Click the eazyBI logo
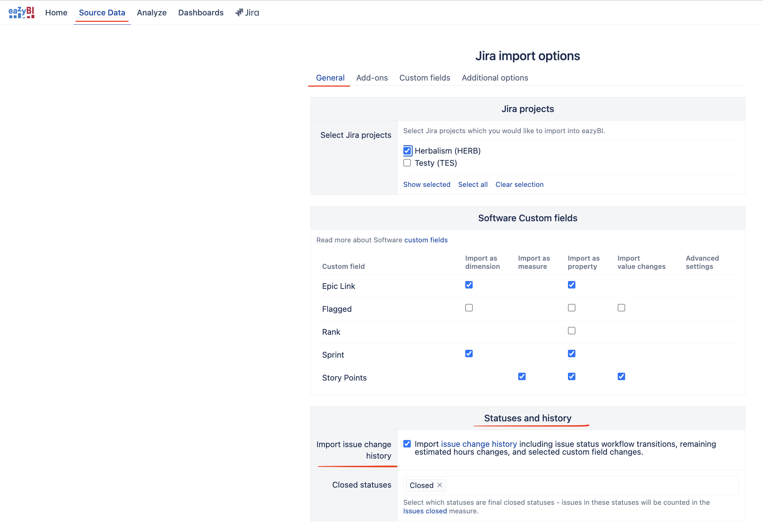 [x=21, y=13]
